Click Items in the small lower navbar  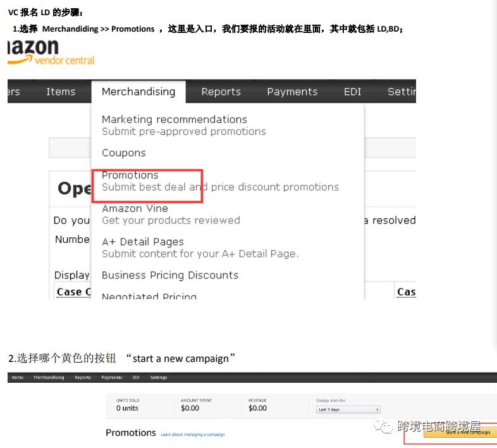18,377
